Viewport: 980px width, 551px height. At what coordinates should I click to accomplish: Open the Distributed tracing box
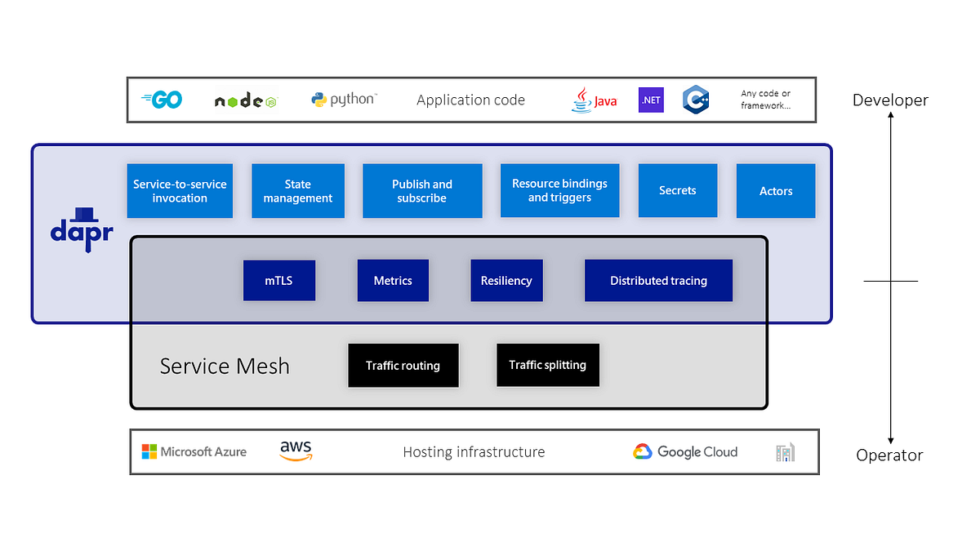pyautogui.click(x=658, y=280)
